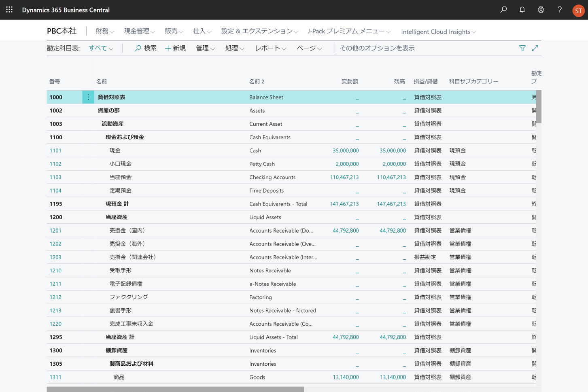This screenshot has height=392, width=588.
Task: Click the 新規 button to create account
Action: click(x=175, y=48)
